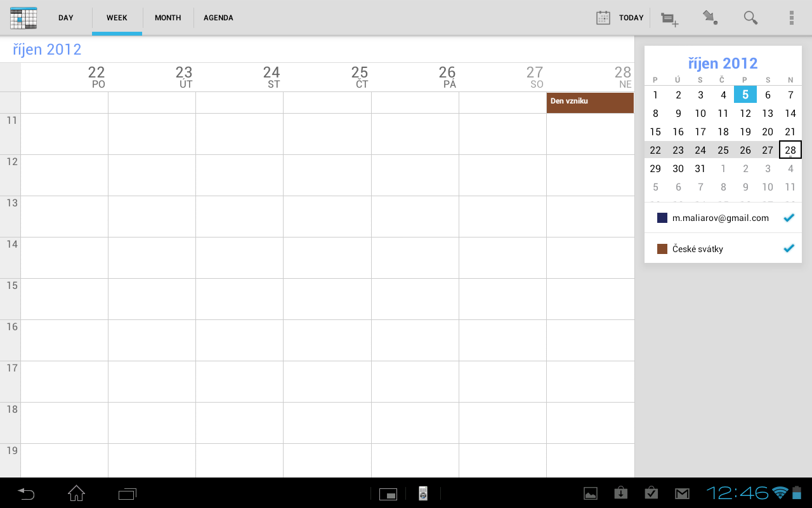Click the brown color swatch beside České svátky
812x508 pixels.
[662, 248]
